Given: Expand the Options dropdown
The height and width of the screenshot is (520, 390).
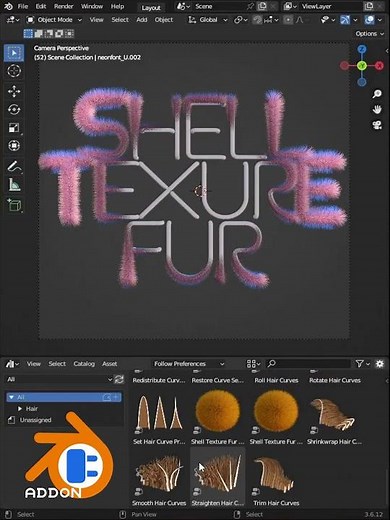Looking at the screenshot, I should [x=370, y=34].
